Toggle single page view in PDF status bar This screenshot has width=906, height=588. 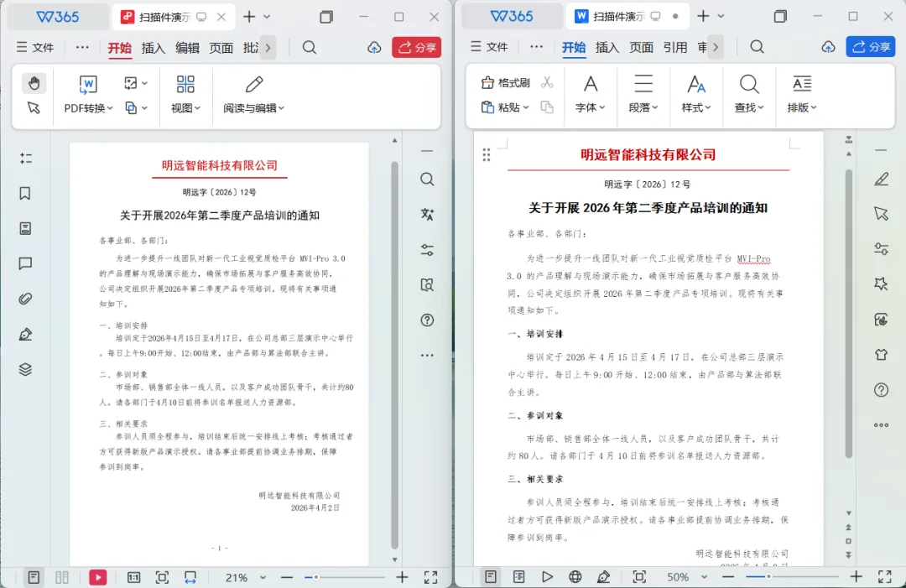[34, 577]
